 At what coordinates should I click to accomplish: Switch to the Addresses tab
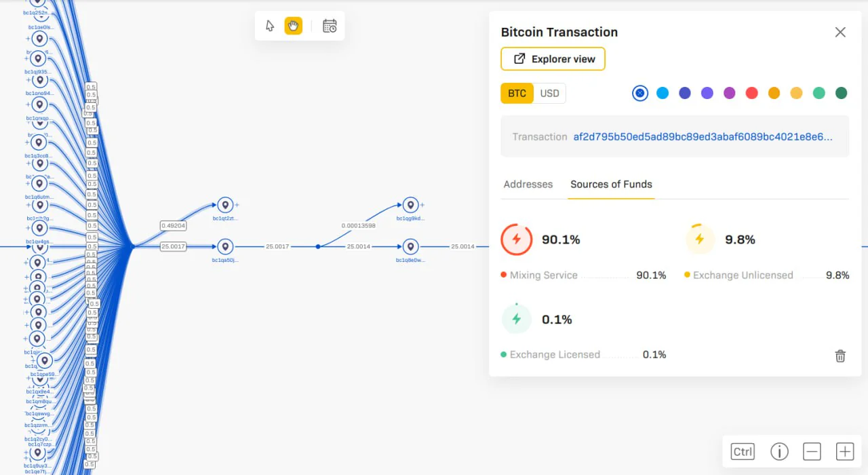pos(528,184)
